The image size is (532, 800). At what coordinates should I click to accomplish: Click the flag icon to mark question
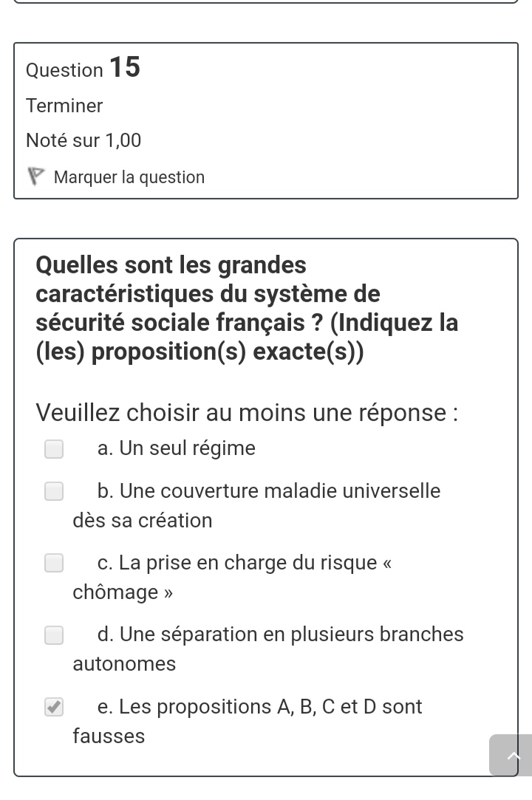click(35, 177)
